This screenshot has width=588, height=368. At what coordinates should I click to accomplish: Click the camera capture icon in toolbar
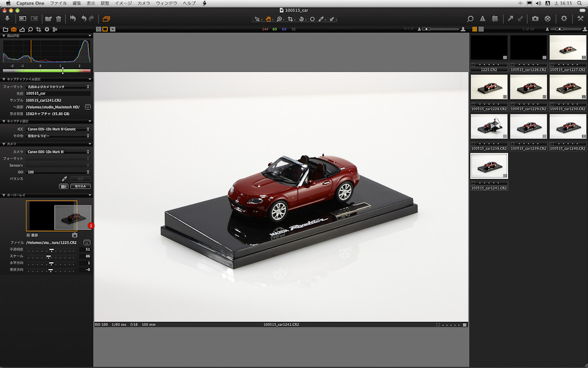535,18
